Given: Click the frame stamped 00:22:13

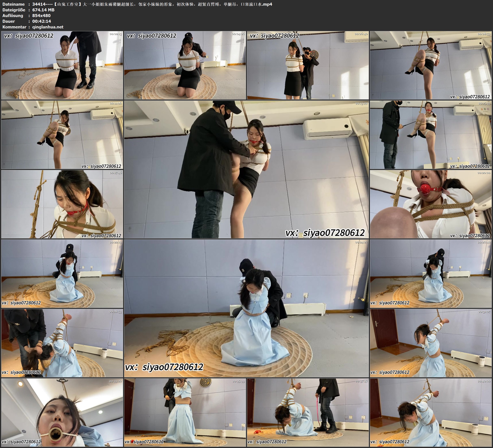Looking at the screenshot, I should point(62,273).
